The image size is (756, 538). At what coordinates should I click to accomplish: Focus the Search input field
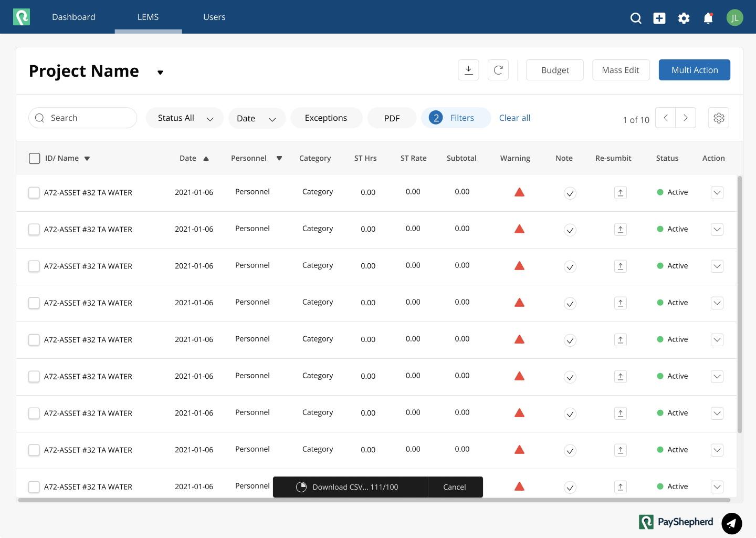[x=83, y=118]
